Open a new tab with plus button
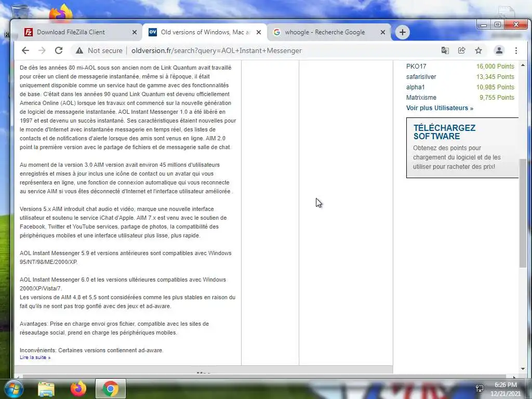 pyautogui.click(x=403, y=32)
